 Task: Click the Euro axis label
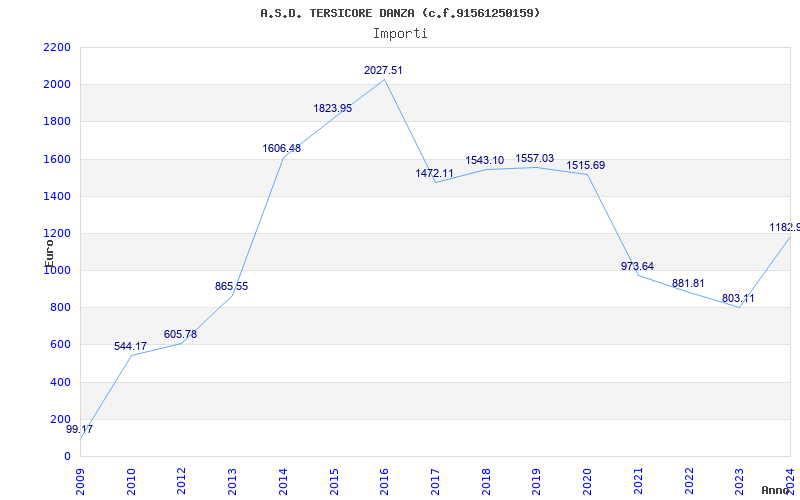(x=49, y=253)
